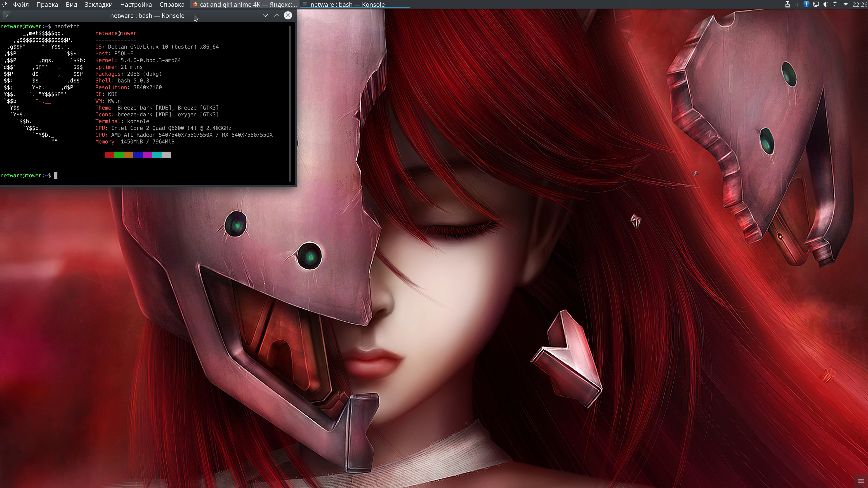Click the Konsole window title text
Viewport: 868px width, 488px height.
(147, 16)
